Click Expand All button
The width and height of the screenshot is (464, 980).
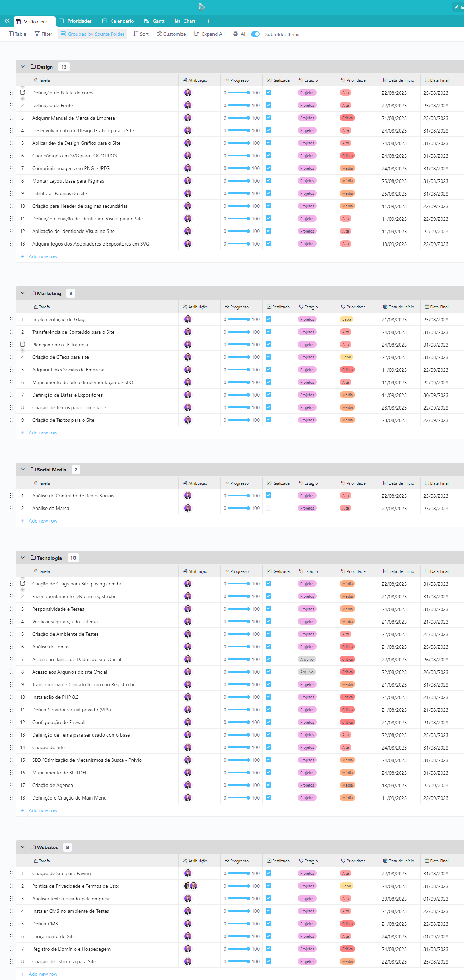[209, 34]
